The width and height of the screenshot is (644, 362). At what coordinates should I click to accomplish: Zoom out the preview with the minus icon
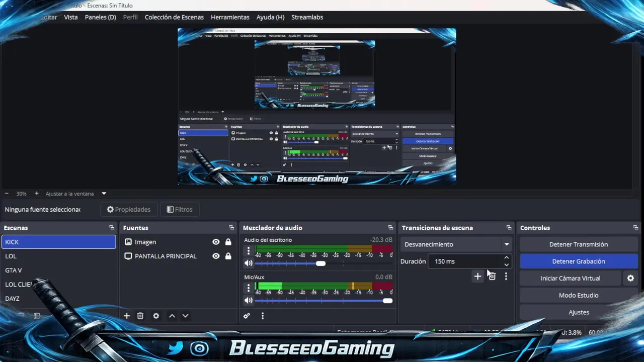pos(7,194)
